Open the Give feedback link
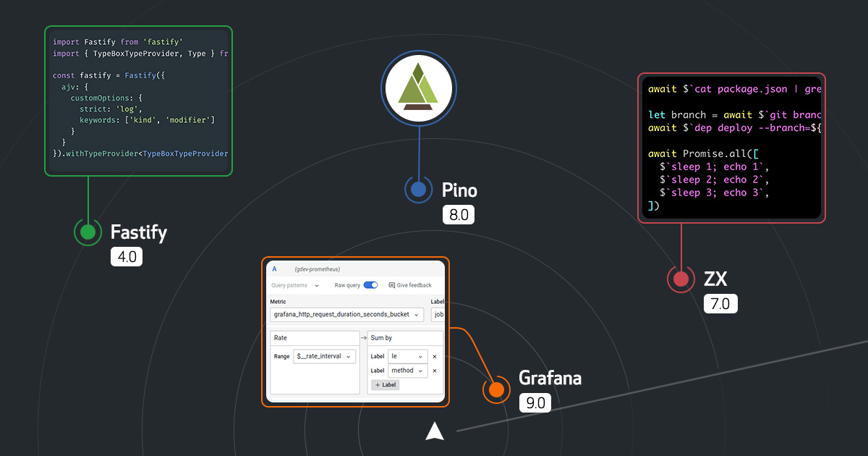This screenshot has height=456, width=868. tap(414, 285)
